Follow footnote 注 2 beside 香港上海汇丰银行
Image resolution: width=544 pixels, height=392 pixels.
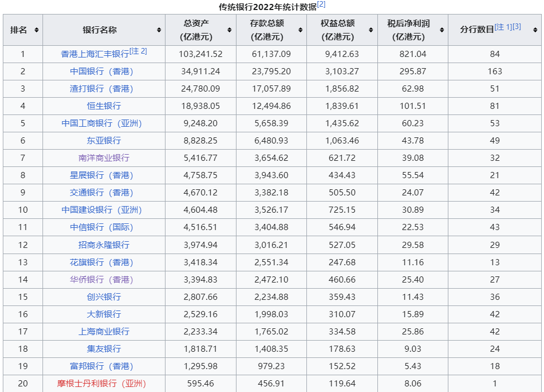tap(138, 51)
